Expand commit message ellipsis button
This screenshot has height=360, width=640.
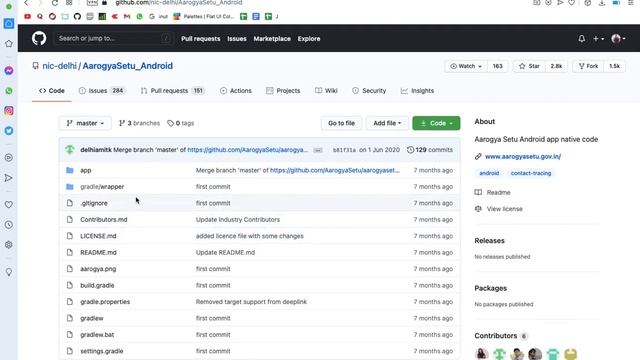click(318, 150)
